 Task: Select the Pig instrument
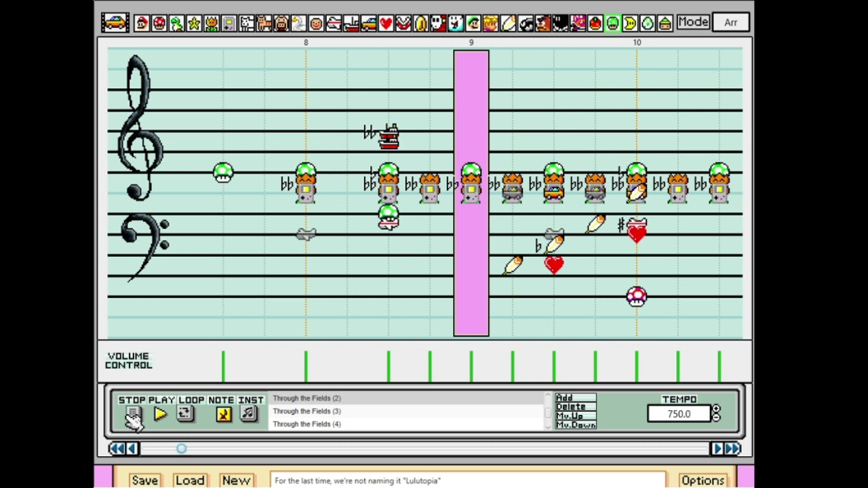click(281, 23)
